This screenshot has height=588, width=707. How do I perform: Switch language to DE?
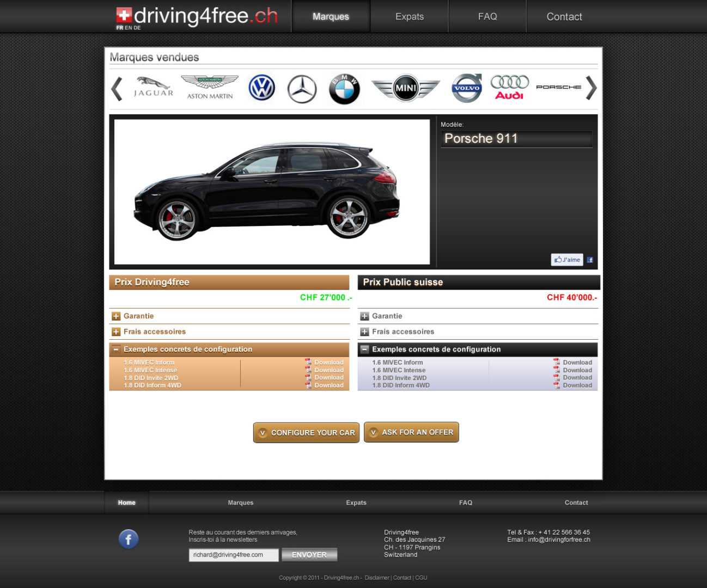137,28
